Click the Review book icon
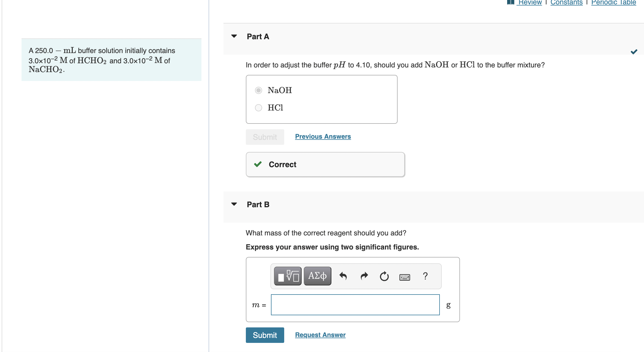Screen dimensions: 644x352 (510, 2)
